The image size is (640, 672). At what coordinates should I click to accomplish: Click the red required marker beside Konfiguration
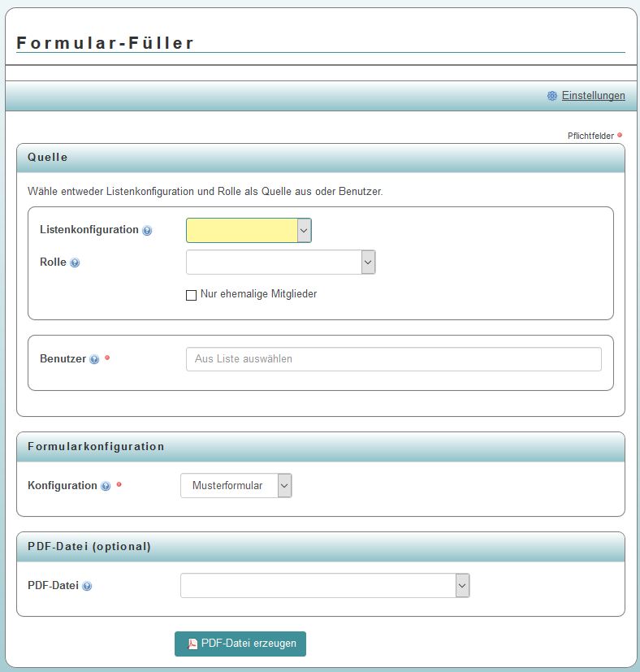[x=119, y=484]
